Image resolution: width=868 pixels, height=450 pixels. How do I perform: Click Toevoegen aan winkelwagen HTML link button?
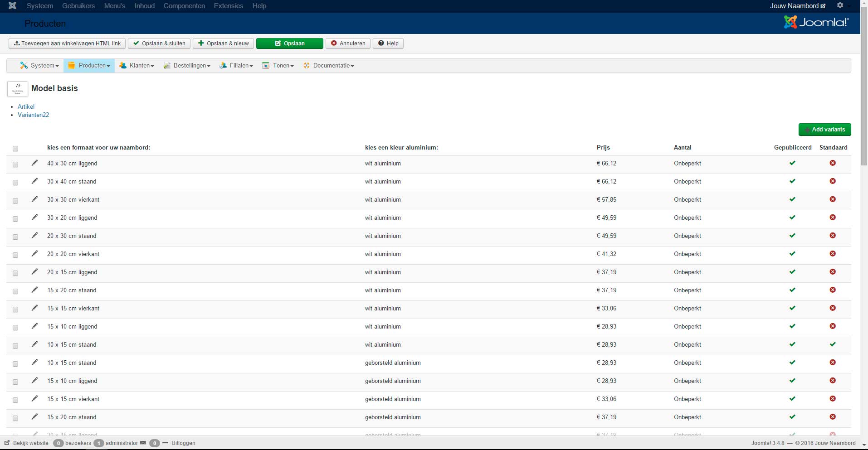point(67,44)
